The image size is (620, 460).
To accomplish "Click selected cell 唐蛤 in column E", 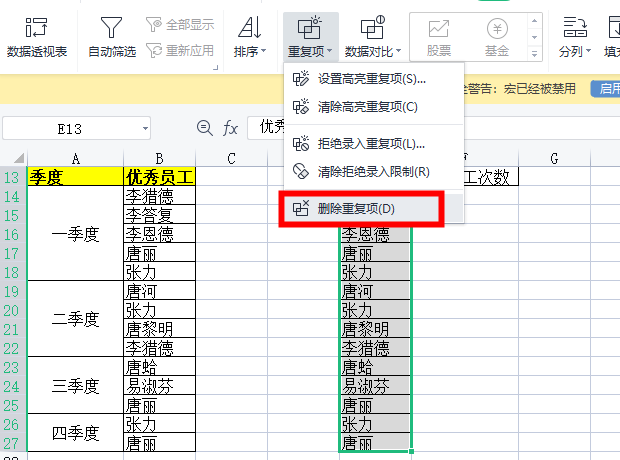I will [x=375, y=366].
